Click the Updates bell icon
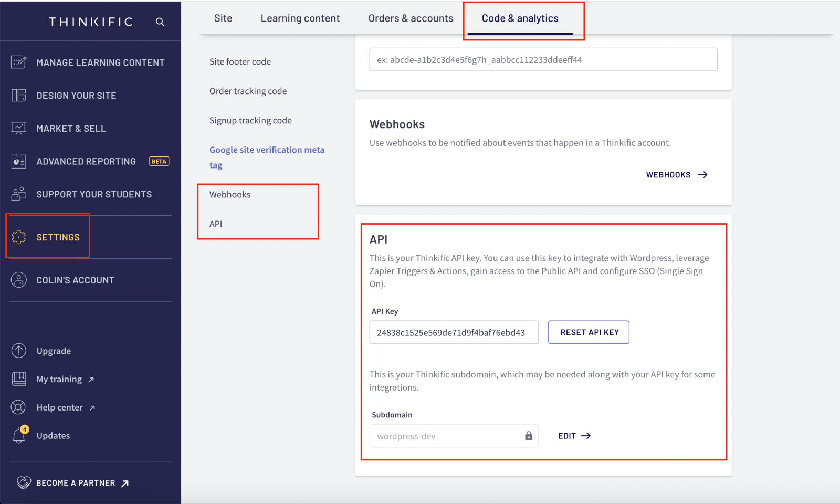Image resolution: width=840 pixels, height=504 pixels. pos(19,436)
